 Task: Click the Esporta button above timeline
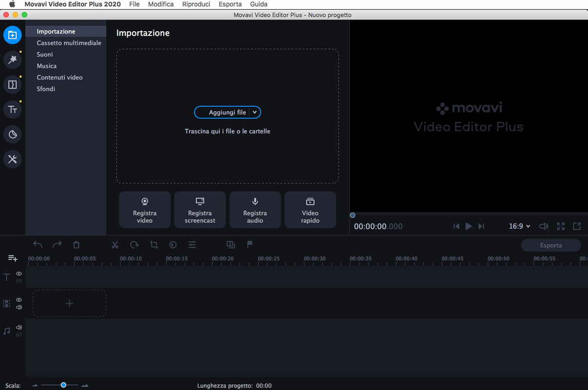(x=551, y=245)
